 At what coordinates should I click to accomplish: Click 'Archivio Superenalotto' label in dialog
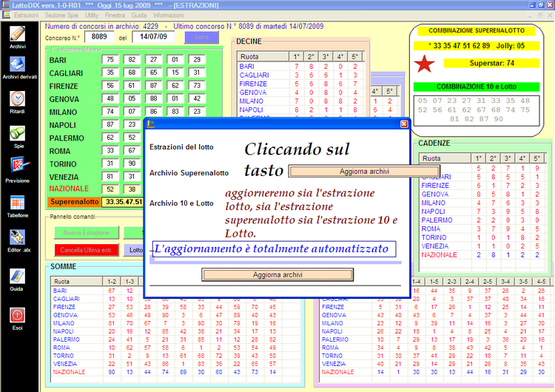point(189,173)
